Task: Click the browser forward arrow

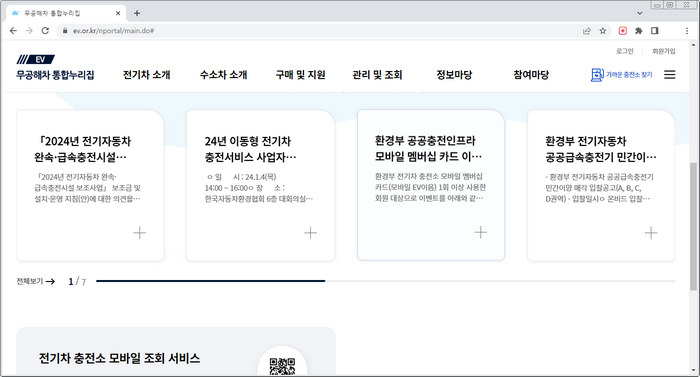Action: (x=29, y=31)
